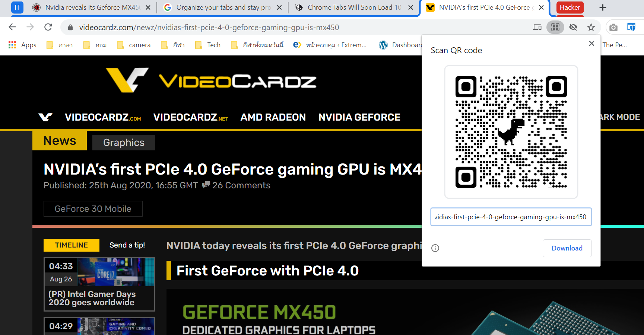Open the AMD RADEON menu

tap(273, 117)
